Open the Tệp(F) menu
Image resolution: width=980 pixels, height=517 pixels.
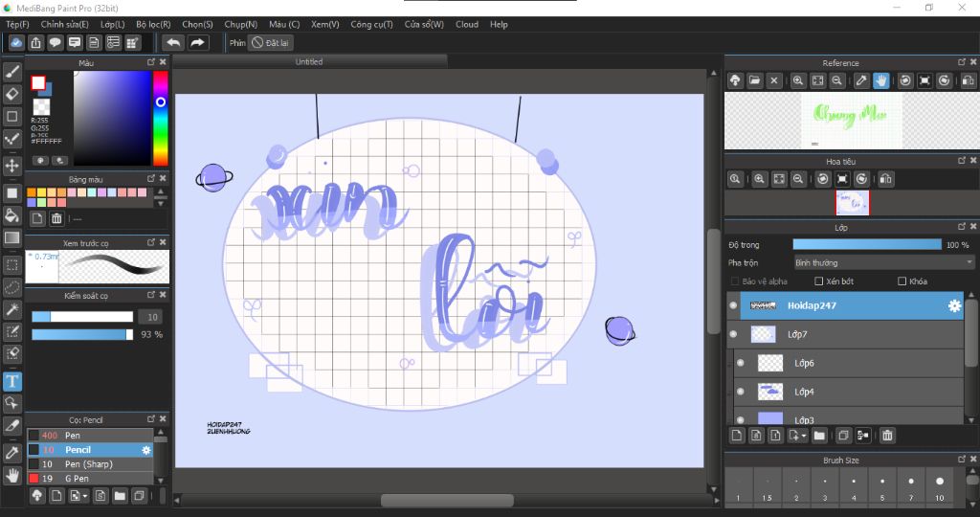click(x=17, y=24)
